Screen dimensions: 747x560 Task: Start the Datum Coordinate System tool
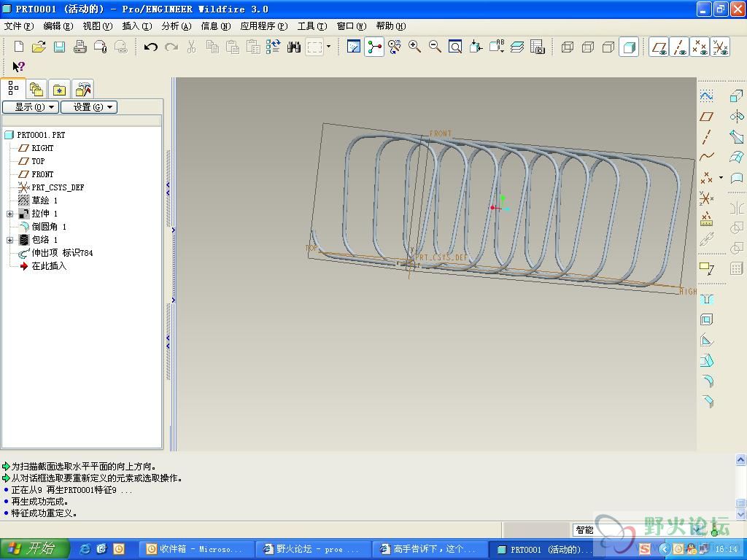tap(706, 198)
